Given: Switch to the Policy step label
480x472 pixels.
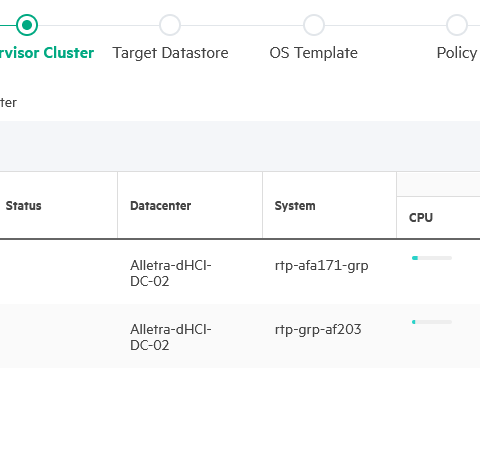Looking at the screenshot, I should 457,53.
